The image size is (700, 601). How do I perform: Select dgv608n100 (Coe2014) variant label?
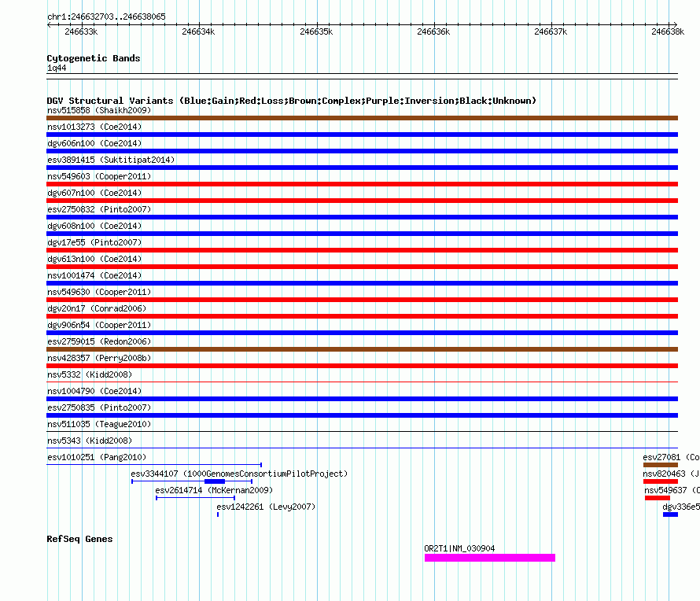click(94, 226)
